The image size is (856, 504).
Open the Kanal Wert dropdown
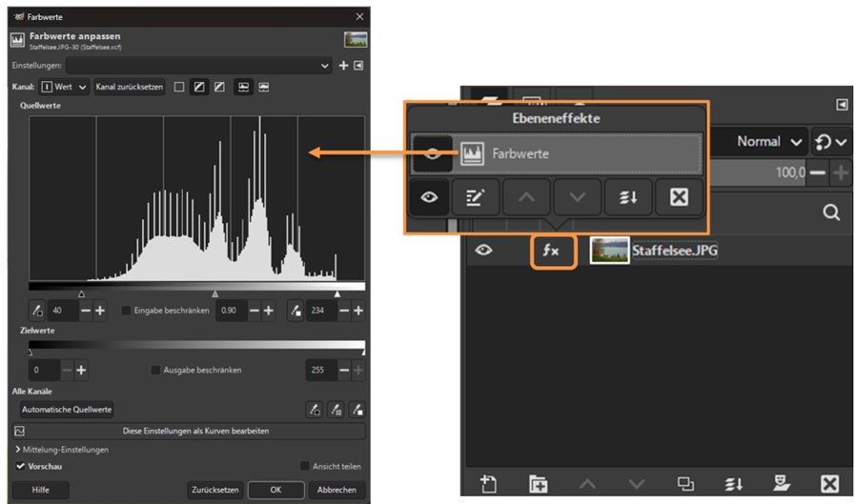64,87
